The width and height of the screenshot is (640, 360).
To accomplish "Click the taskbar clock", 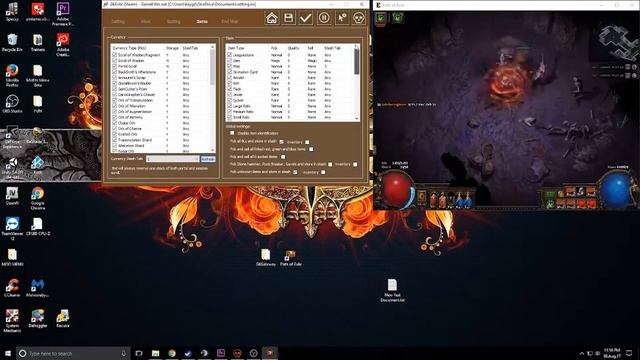I will point(611,353).
